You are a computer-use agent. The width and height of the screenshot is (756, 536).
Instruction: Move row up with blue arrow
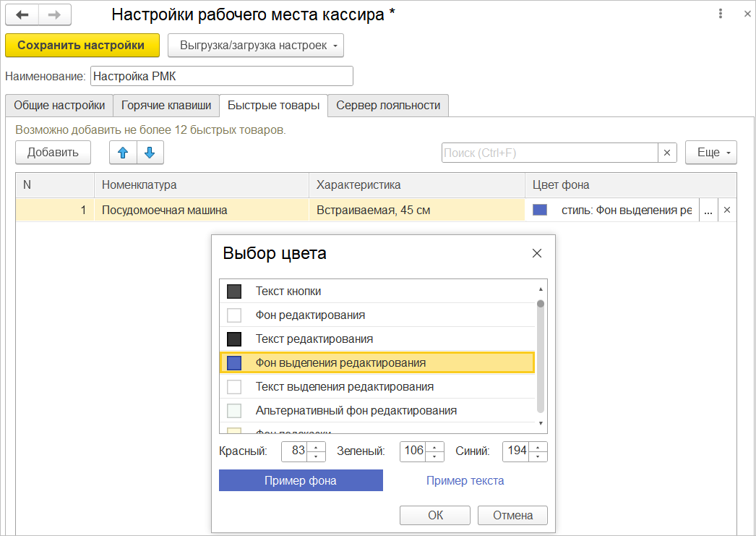pyautogui.click(x=123, y=153)
